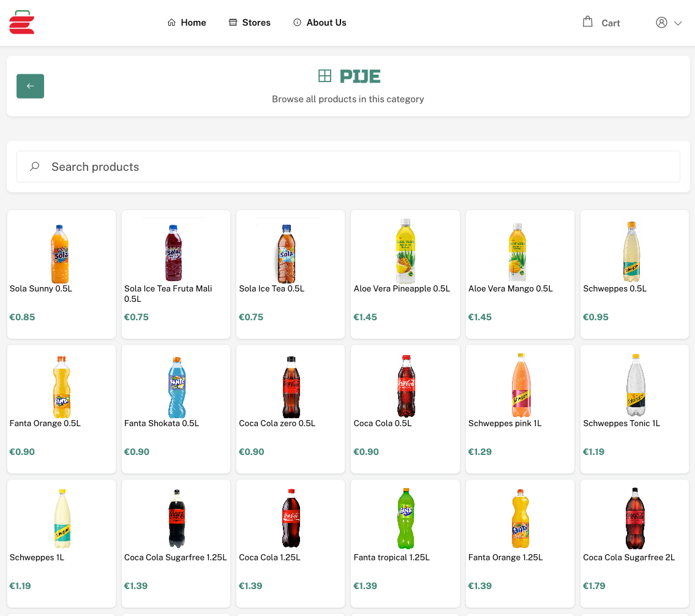This screenshot has height=616, width=695.
Task: Open Coca Cola zero 0.5L product title
Action: tap(277, 423)
